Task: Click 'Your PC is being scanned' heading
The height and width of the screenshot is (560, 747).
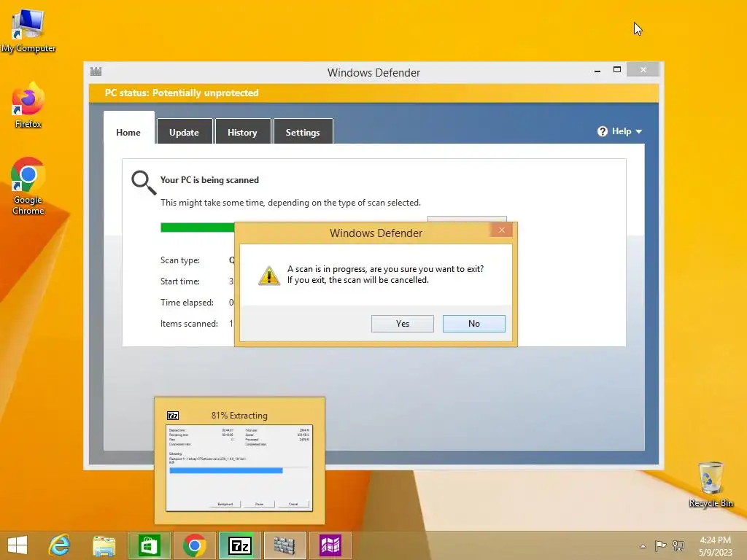Action: coord(209,180)
